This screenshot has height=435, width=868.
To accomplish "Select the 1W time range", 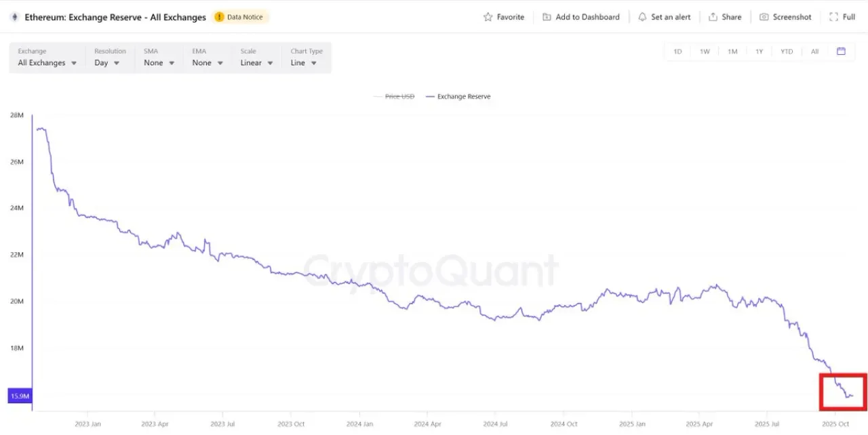I will (x=705, y=51).
